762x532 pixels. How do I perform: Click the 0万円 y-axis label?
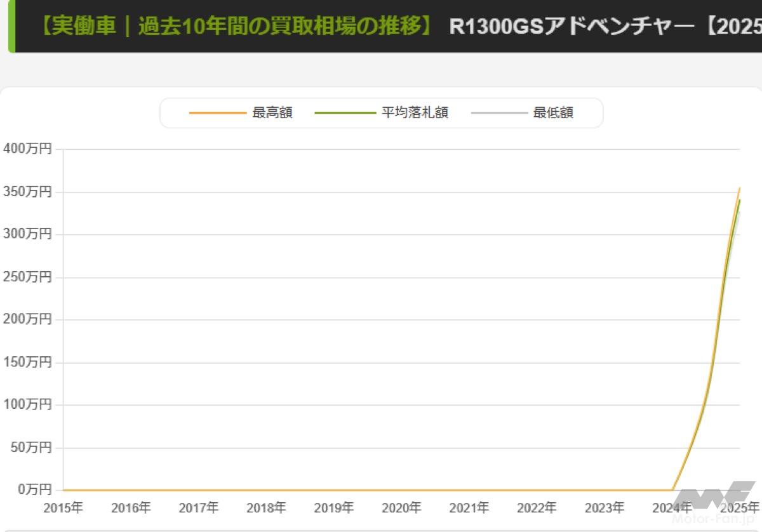27,489
